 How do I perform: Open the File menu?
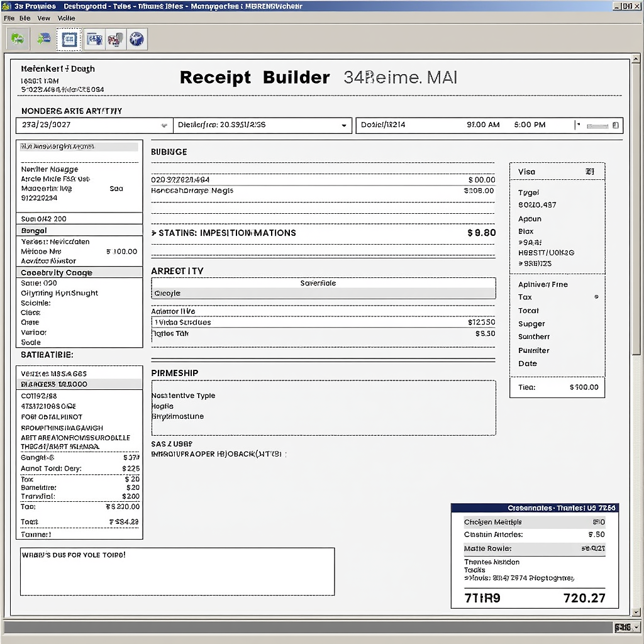9,18
